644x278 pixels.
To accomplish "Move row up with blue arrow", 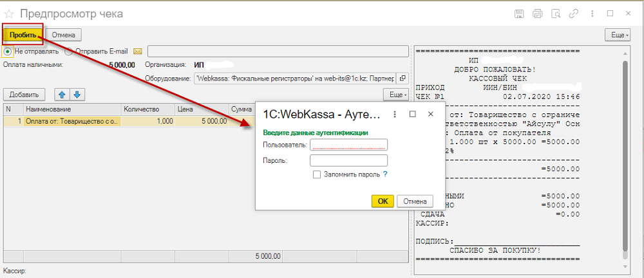I will (x=62, y=95).
